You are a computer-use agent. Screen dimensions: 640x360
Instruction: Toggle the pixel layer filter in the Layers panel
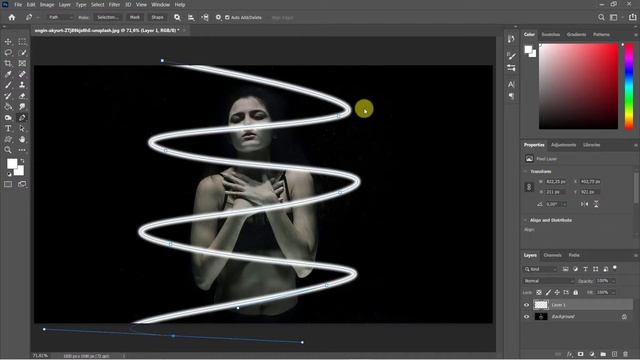coord(565,269)
